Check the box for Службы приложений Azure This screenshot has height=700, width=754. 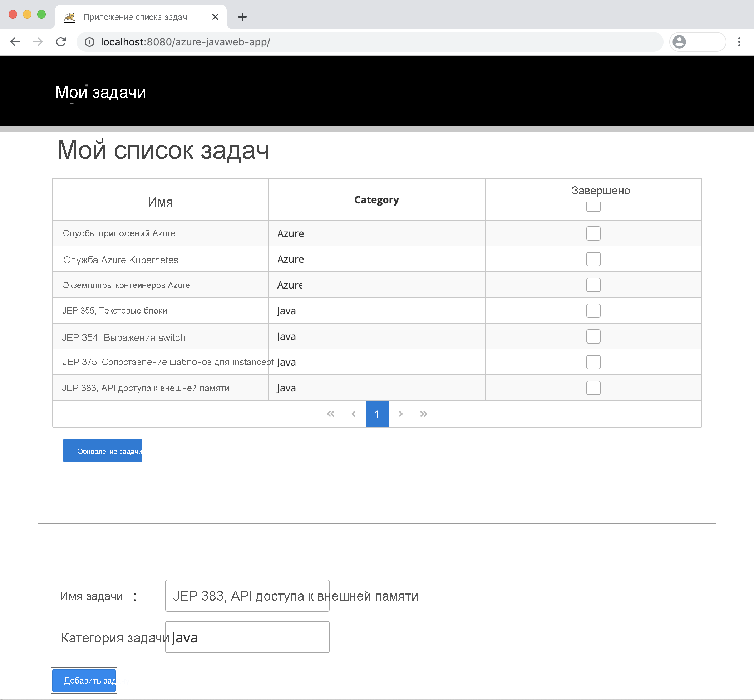(x=593, y=233)
